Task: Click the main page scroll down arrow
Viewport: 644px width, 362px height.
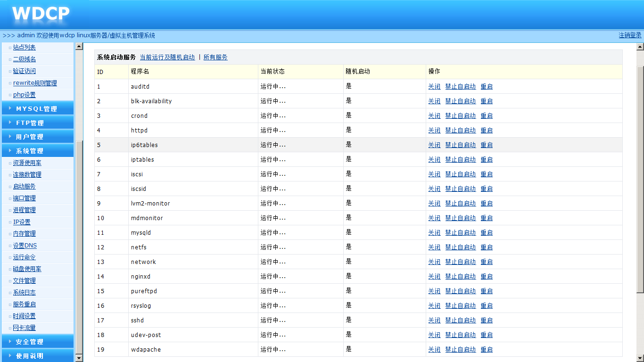Action: 640,358
